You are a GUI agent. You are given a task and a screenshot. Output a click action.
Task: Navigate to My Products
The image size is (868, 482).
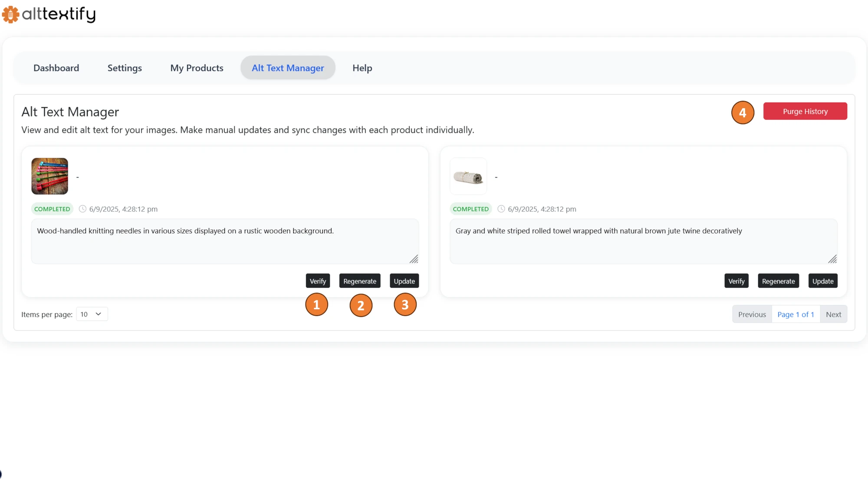[197, 68]
